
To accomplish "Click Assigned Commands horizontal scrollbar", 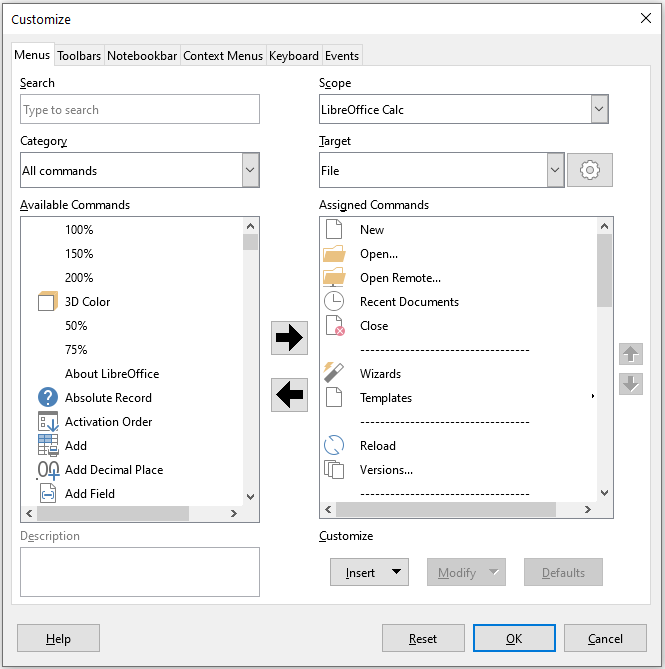I will coord(446,509).
